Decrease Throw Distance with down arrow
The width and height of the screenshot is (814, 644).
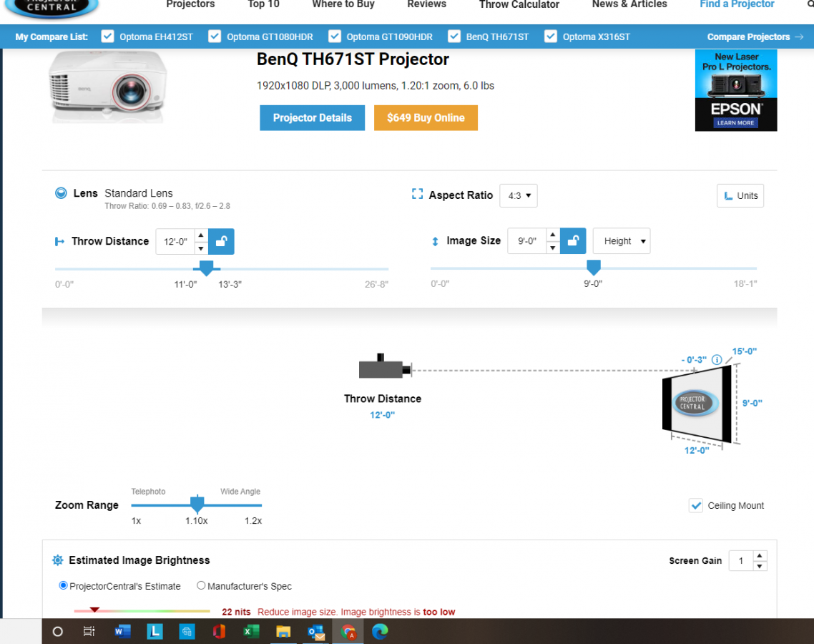201,248
